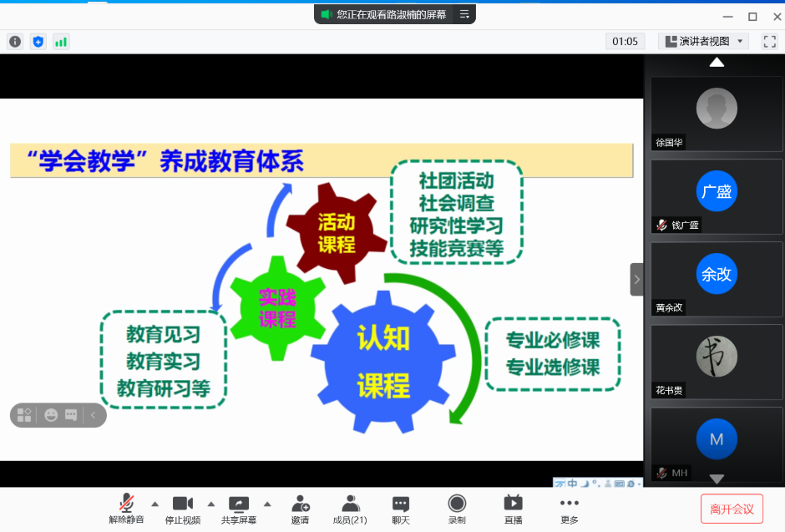Screen dimensions: 785x532
Task: Check the green network signal icon
Action: pos(61,41)
